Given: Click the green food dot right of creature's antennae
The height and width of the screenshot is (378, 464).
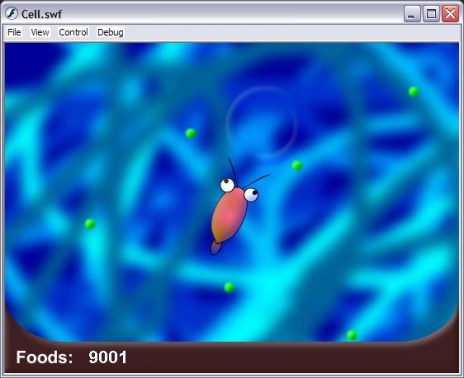Looking at the screenshot, I should point(297,165).
